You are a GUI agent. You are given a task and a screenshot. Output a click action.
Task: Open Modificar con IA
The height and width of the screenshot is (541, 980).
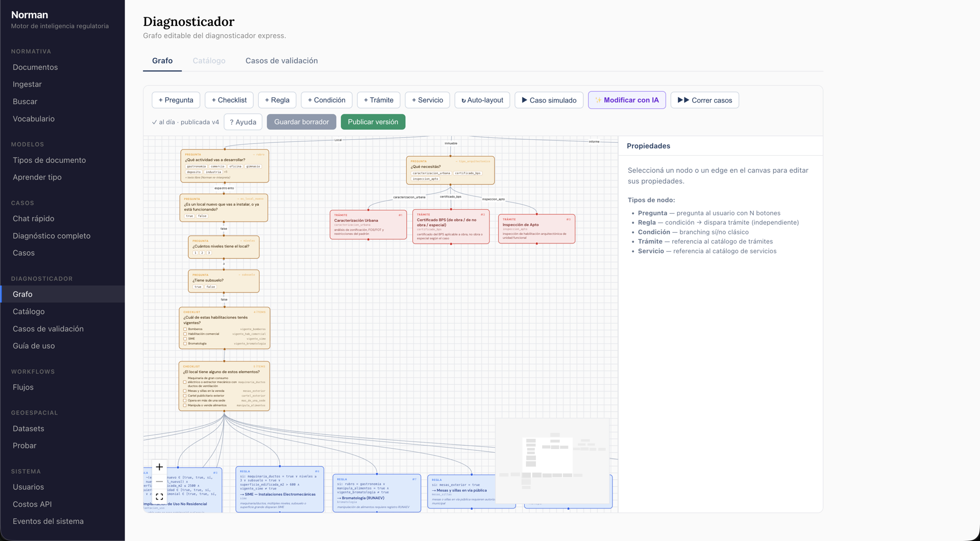pos(627,100)
